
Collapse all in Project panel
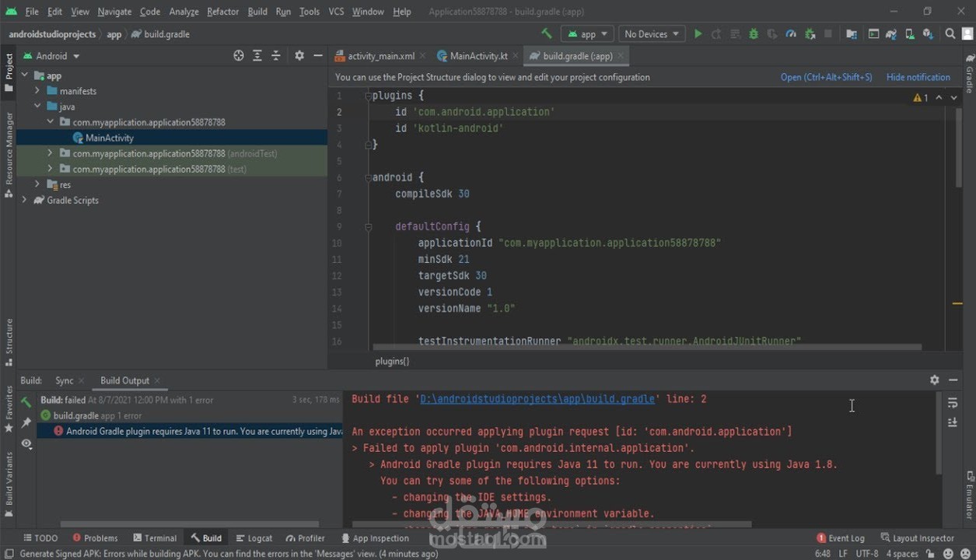[276, 56]
